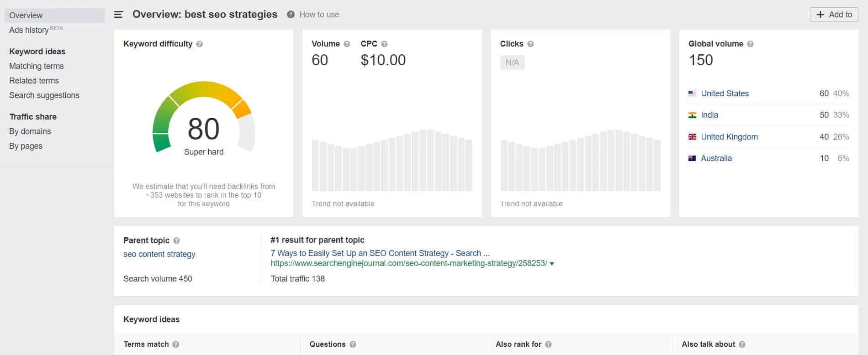Viewport: 868px width, 355px height.
Task: Click the help icon beside CPC
Action: pos(384,44)
